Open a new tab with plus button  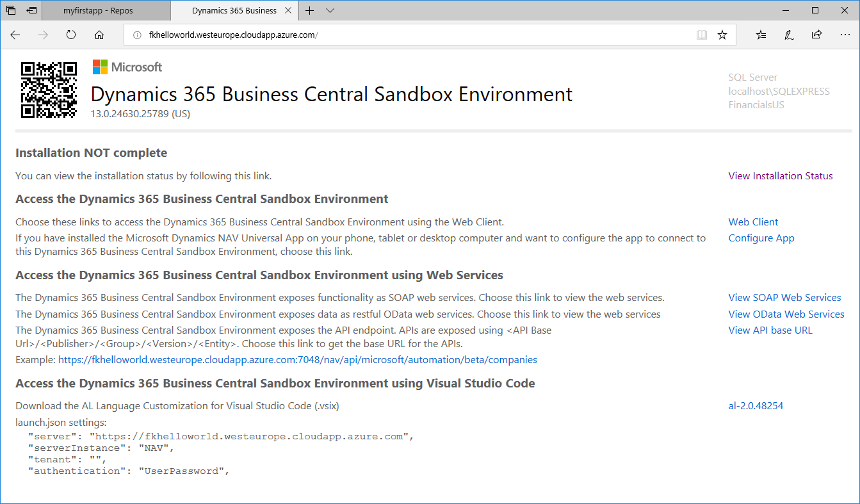[x=310, y=10]
